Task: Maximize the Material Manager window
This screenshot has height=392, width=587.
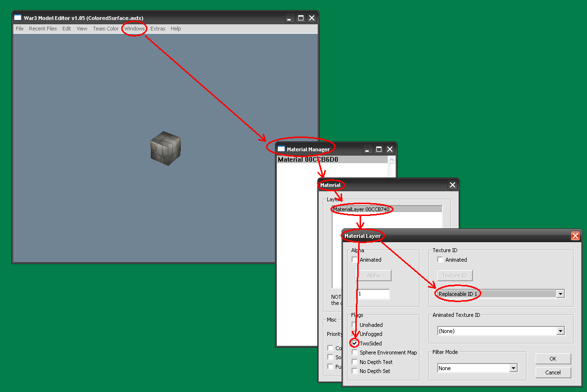Action: 379,149
